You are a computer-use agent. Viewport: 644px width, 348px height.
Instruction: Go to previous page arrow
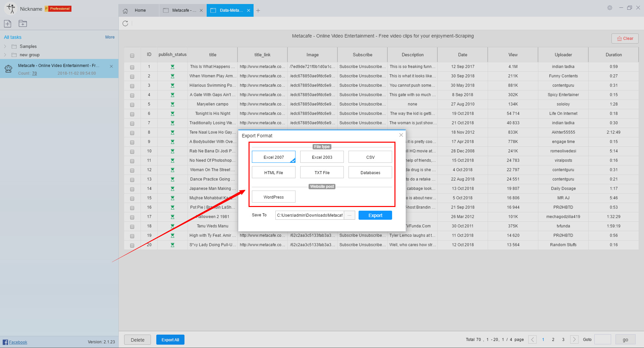pyautogui.click(x=532, y=340)
